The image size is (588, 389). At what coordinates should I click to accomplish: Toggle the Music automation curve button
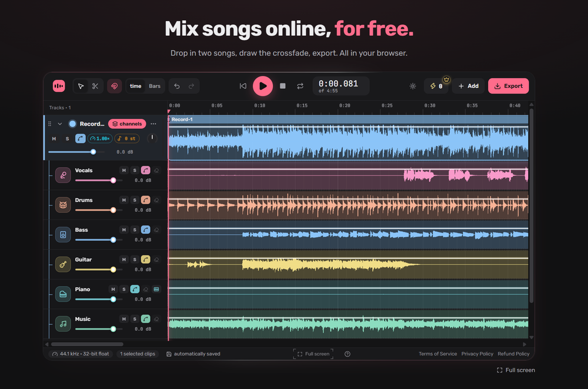(145, 319)
